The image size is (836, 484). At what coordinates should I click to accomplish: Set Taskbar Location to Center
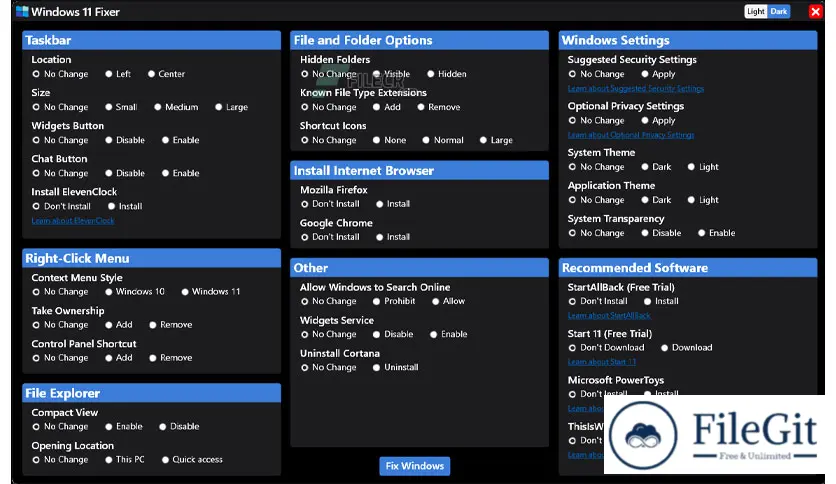[x=166, y=74]
